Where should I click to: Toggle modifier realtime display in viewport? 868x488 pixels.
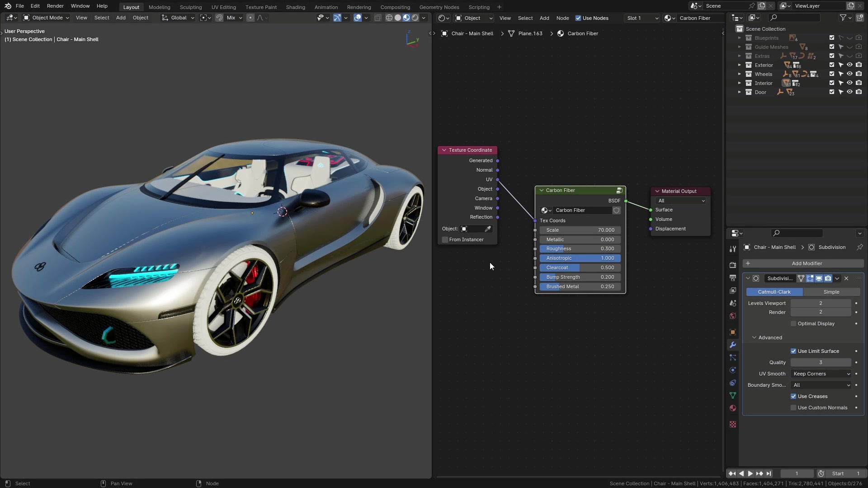819,278
